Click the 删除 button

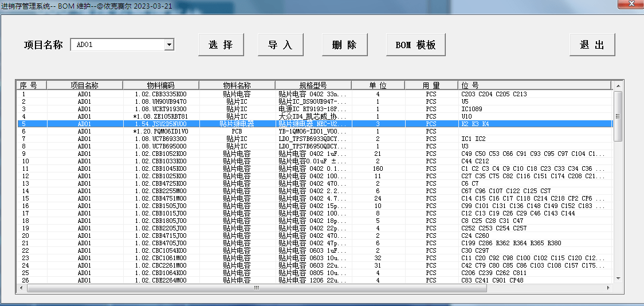click(x=344, y=45)
